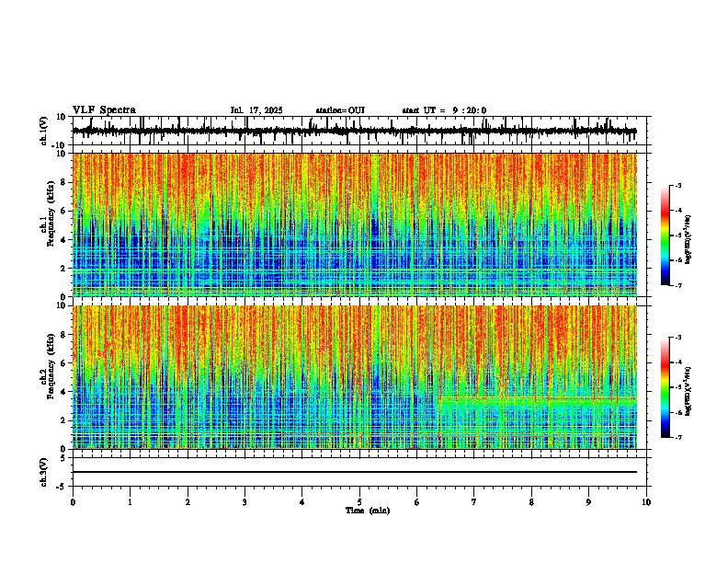This screenshot has width=728, height=563.
Task: Click the ch.2 spectrogram color bar
Action: 665,387
